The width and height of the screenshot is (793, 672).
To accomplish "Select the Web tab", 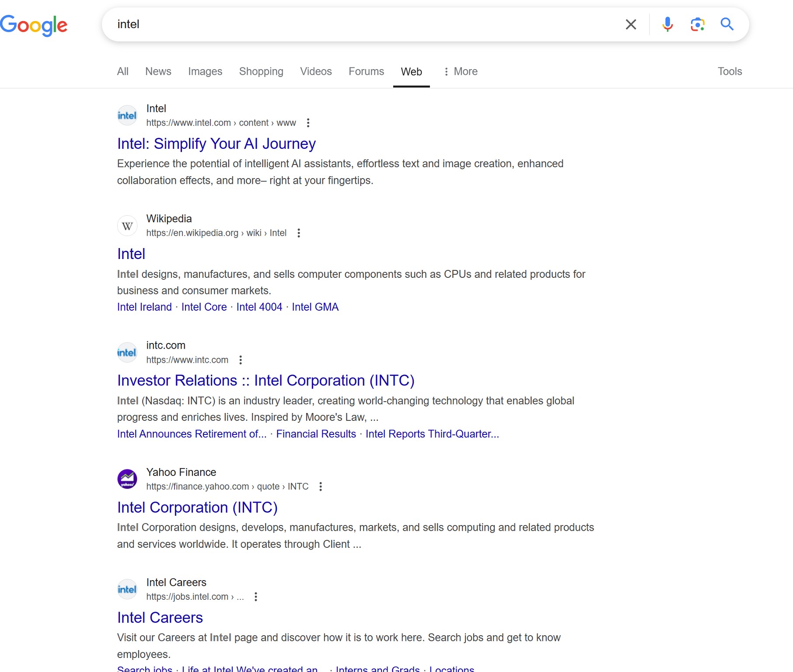I will [412, 72].
